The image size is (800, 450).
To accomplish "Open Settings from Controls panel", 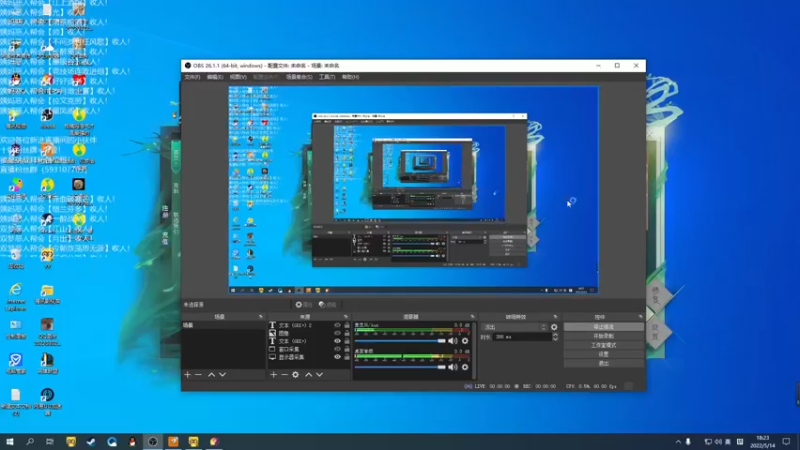I will [604, 354].
